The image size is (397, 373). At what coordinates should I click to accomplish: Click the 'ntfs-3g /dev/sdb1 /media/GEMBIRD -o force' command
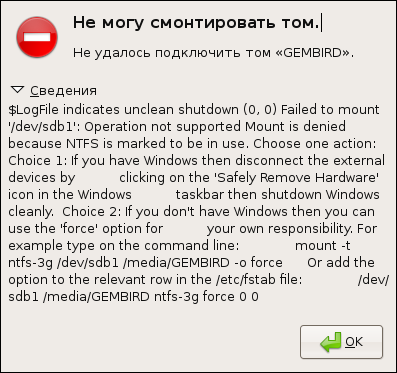(x=145, y=263)
